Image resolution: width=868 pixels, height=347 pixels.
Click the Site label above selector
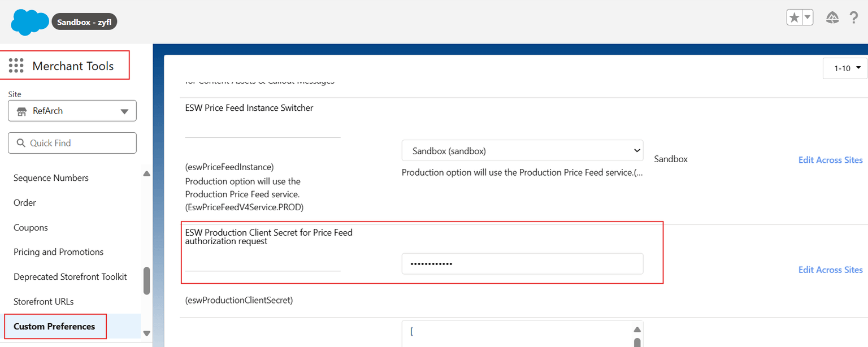coord(15,94)
